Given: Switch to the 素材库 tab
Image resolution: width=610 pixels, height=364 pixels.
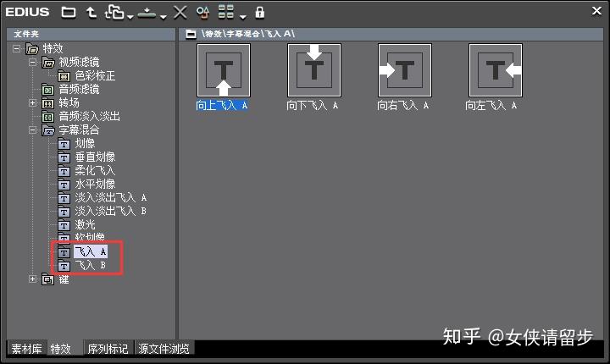Looking at the screenshot, I should click(x=26, y=349).
